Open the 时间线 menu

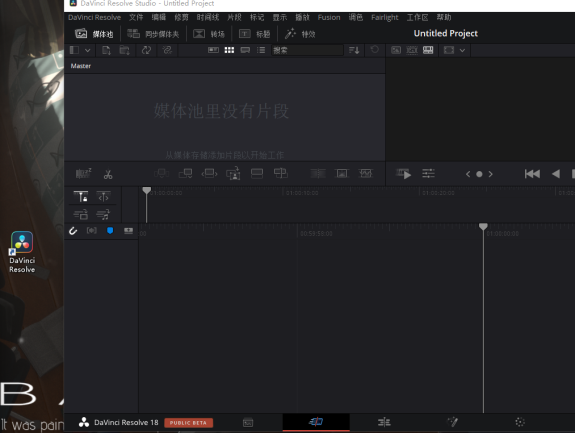(208, 17)
